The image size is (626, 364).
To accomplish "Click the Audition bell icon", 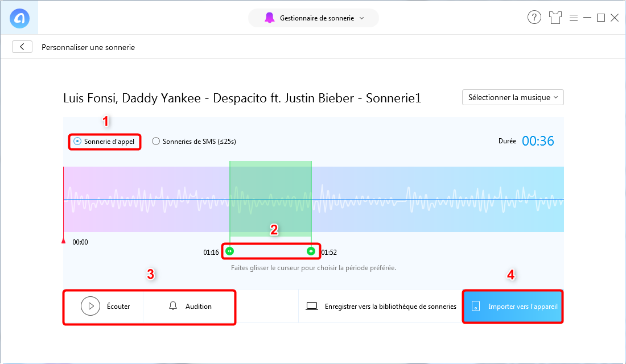I will pyautogui.click(x=173, y=306).
